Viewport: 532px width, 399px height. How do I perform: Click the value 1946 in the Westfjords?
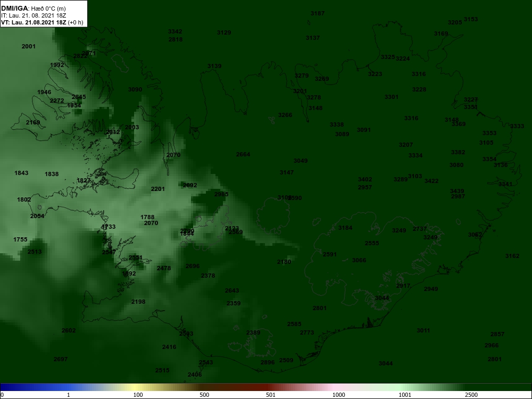(x=44, y=92)
